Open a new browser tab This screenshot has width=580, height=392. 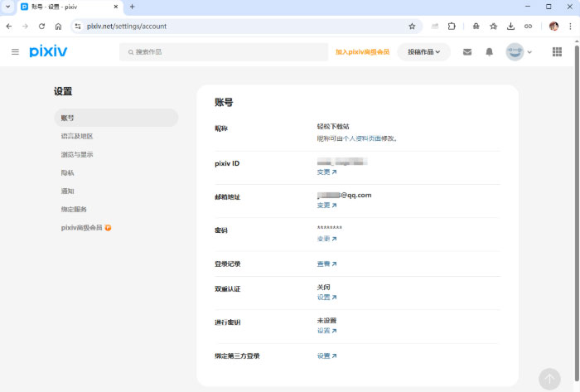(132, 7)
